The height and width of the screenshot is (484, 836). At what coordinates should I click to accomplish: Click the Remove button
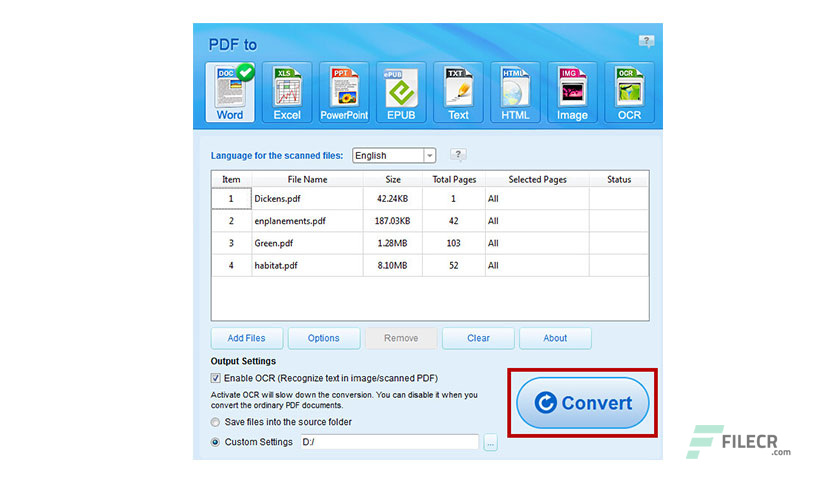tap(401, 338)
